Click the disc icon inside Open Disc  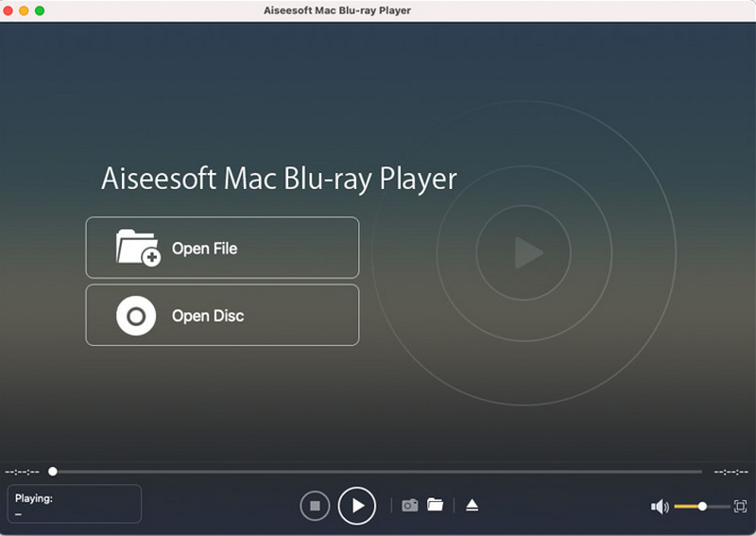pyautogui.click(x=136, y=316)
